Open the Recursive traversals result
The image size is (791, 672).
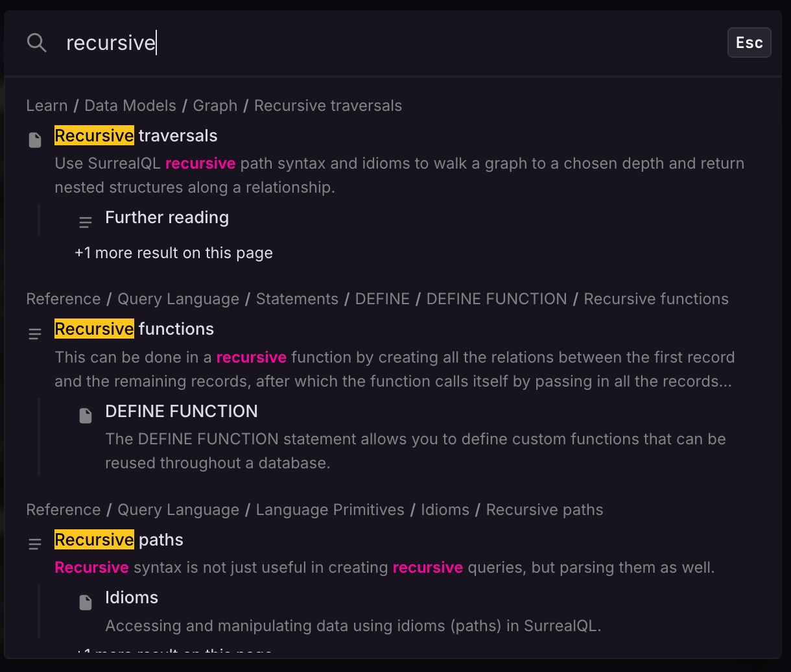(x=136, y=136)
